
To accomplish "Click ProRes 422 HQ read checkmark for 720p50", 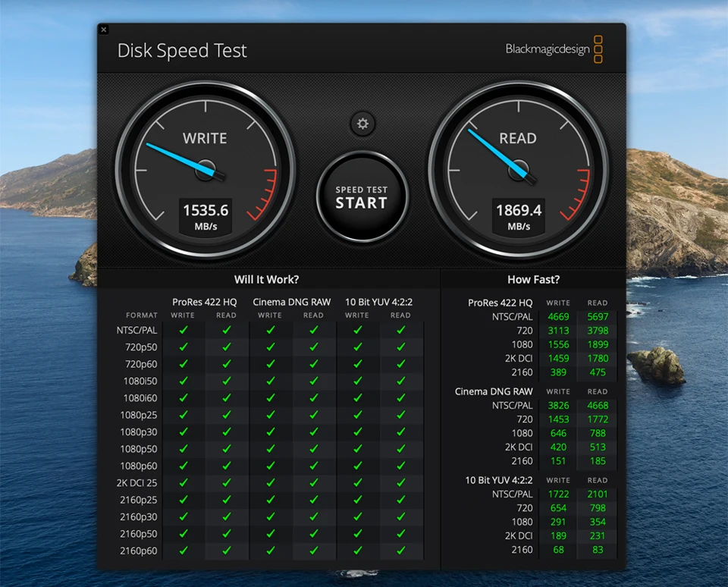I will tap(226, 347).
